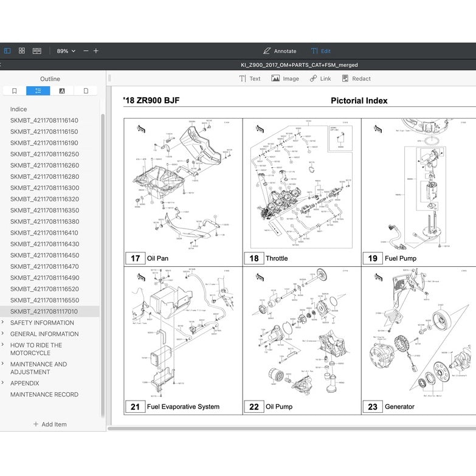Switch to thumbnail grid view
The height and width of the screenshot is (476, 476).
[22, 51]
